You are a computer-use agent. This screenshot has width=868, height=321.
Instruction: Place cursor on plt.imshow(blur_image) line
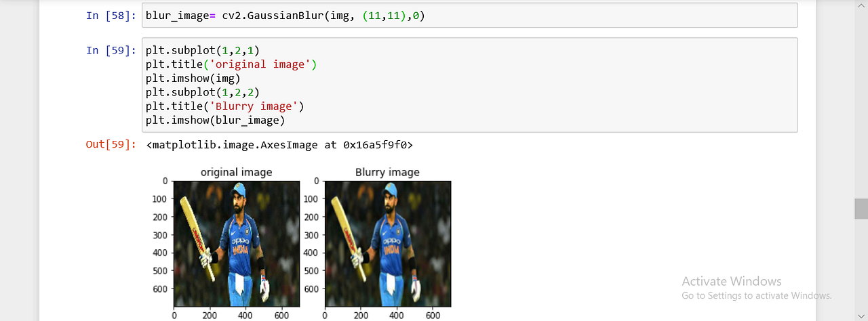click(x=215, y=121)
